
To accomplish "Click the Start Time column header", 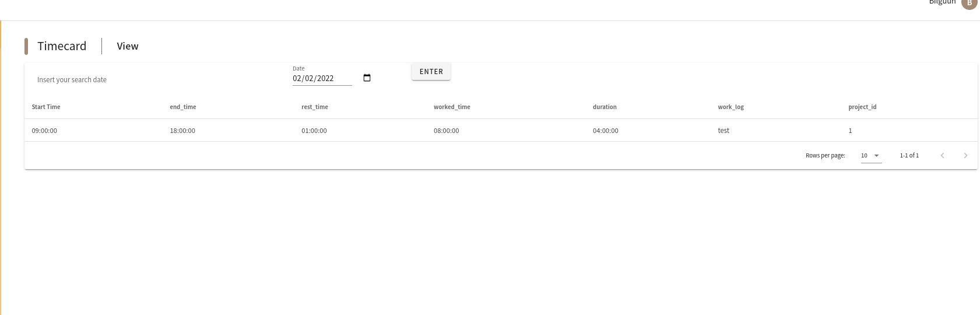I will [46, 107].
